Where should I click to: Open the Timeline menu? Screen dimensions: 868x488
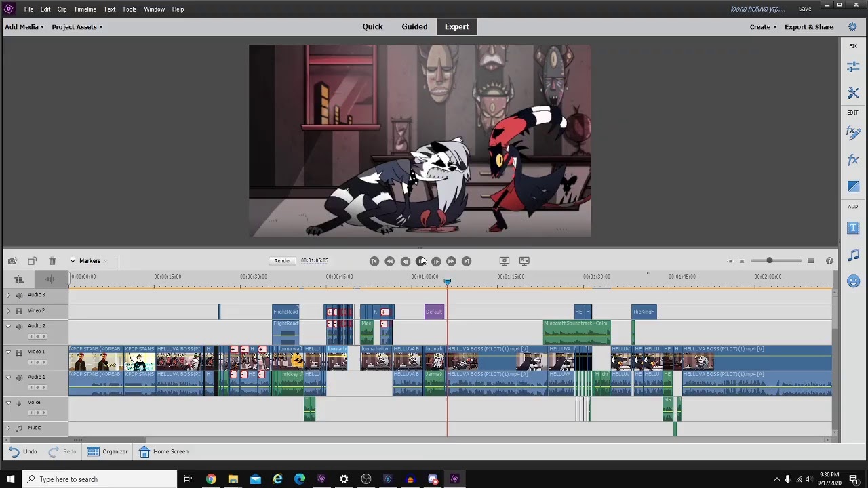pos(85,9)
